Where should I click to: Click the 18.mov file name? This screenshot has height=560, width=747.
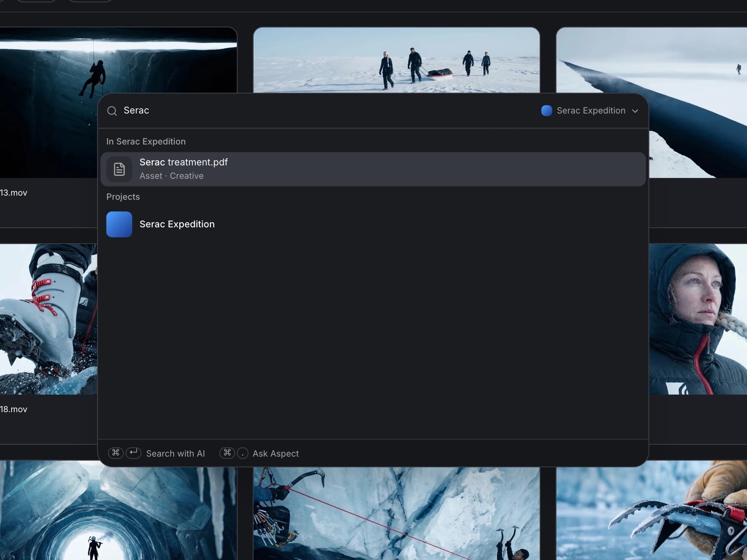[x=14, y=410]
